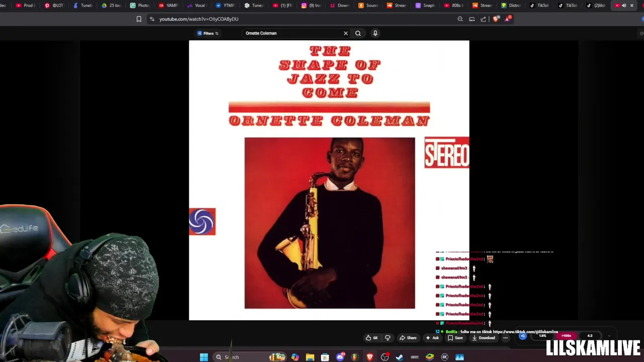The image size is (644, 362).
Task: Switch to the Sound tab
Action: [369, 6]
